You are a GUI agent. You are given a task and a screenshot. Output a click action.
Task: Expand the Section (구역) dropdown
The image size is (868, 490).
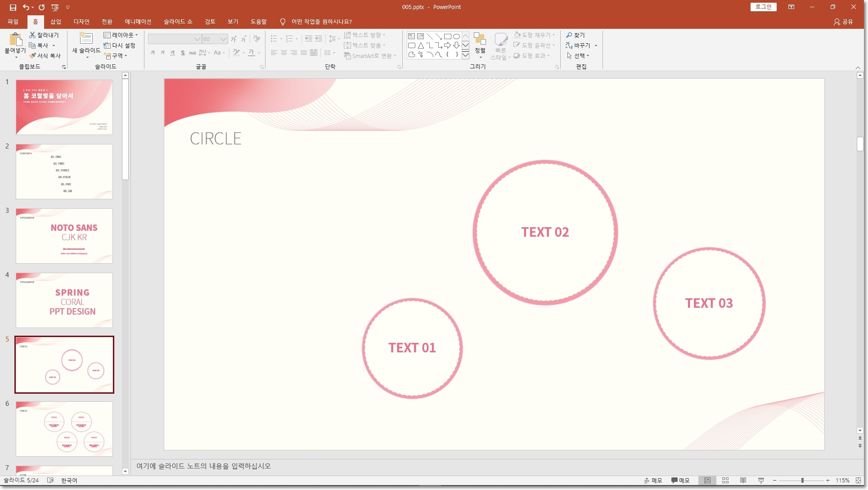tap(116, 56)
